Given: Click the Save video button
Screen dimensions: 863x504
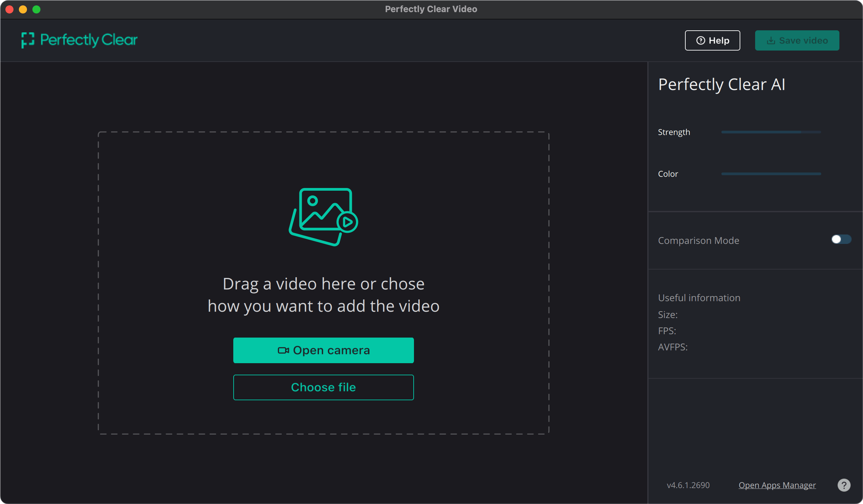Looking at the screenshot, I should (797, 41).
